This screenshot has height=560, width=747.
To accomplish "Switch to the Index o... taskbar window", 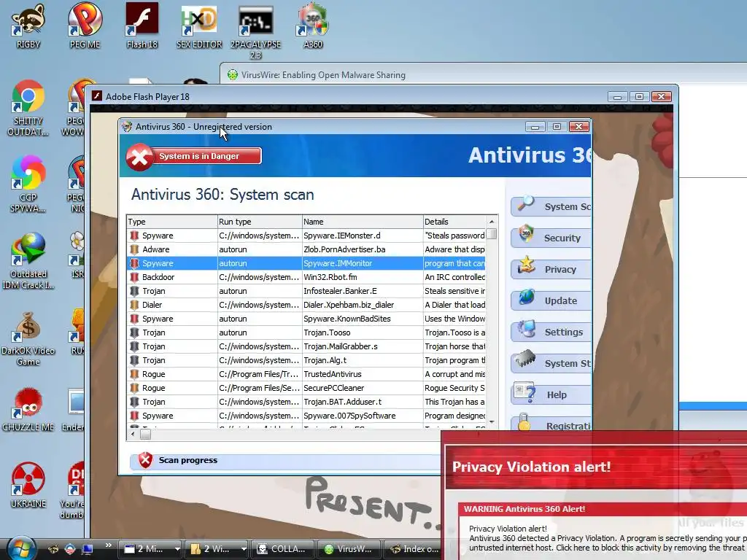I will (414, 549).
